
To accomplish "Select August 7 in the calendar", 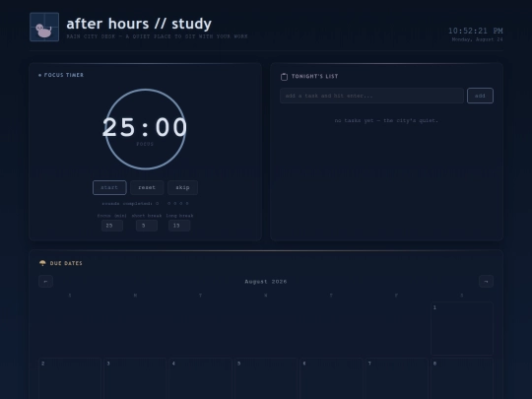I will tap(397, 378).
